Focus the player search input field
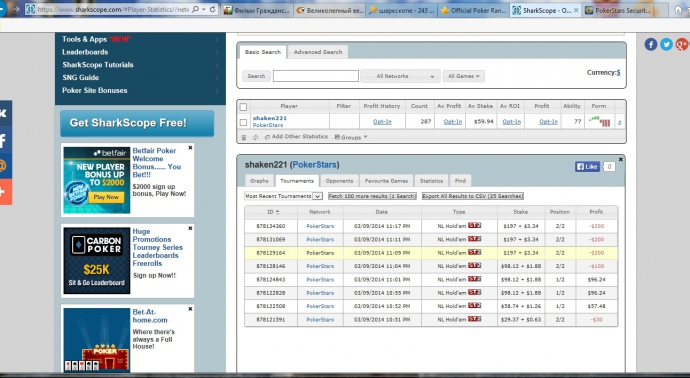This screenshot has width=690, height=378. pyautogui.click(x=316, y=76)
